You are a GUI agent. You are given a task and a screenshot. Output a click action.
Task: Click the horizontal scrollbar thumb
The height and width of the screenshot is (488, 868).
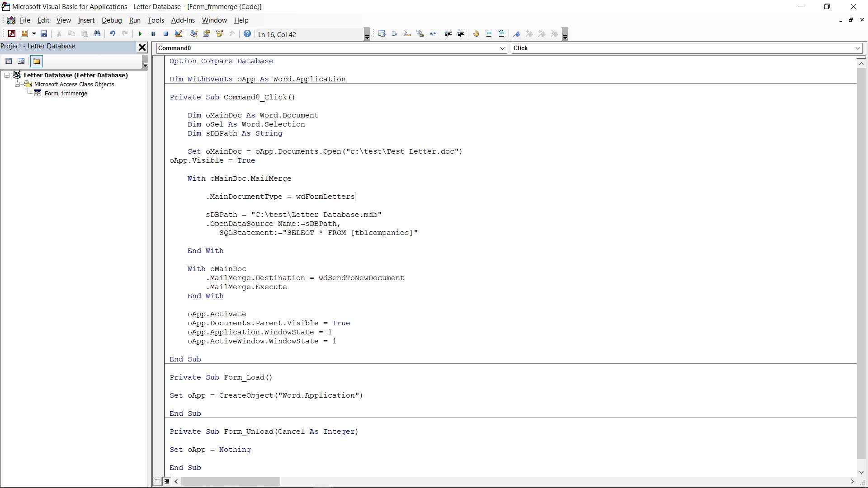pyautogui.click(x=231, y=482)
